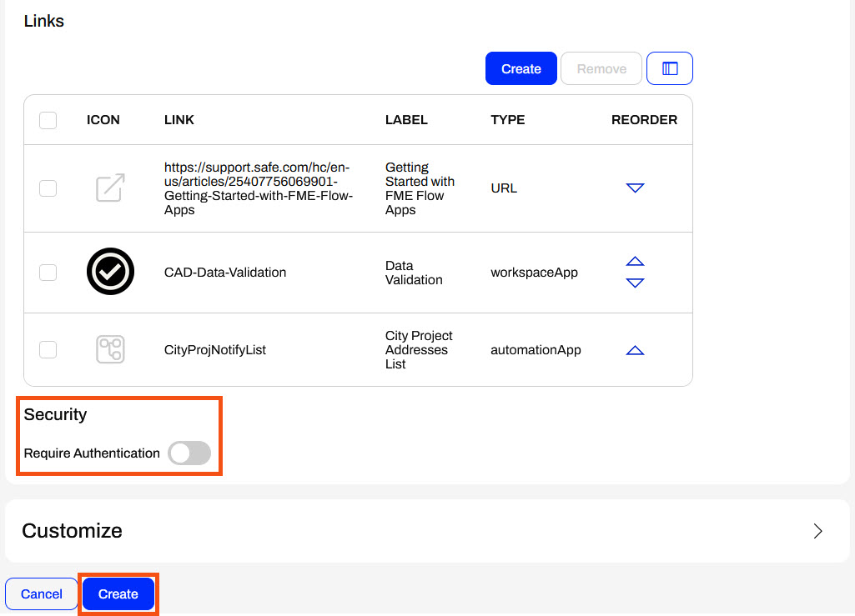Click the bottom Create button to submit
Screen dimensions: 855x616
(x=118, y=594)
